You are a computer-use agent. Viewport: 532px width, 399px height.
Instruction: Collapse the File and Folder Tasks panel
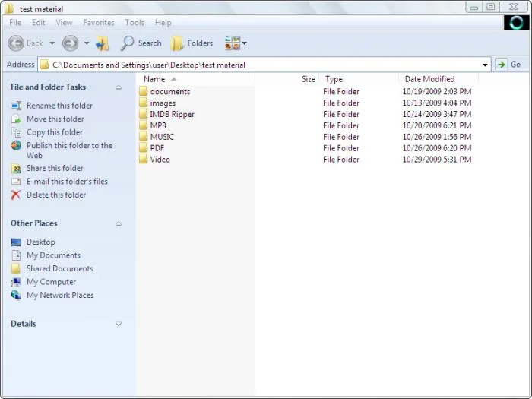(x=119, y=87)
